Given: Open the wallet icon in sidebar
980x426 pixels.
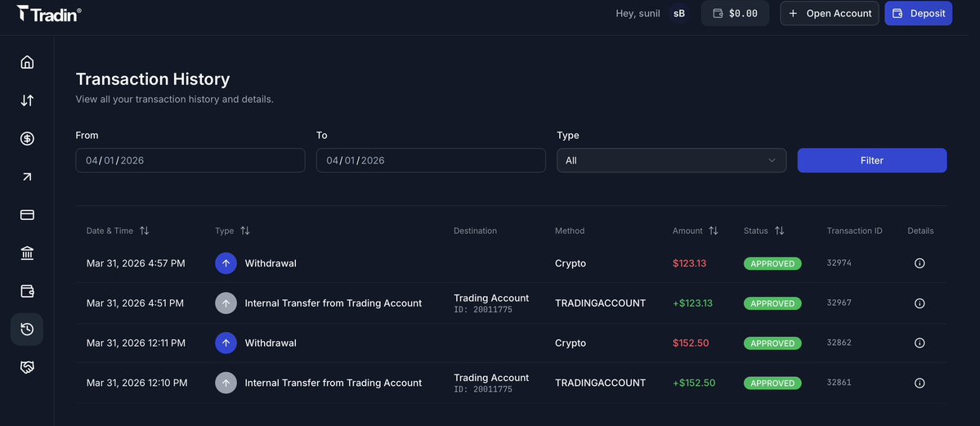Looking at the screenshot, I should pos(27,291).
